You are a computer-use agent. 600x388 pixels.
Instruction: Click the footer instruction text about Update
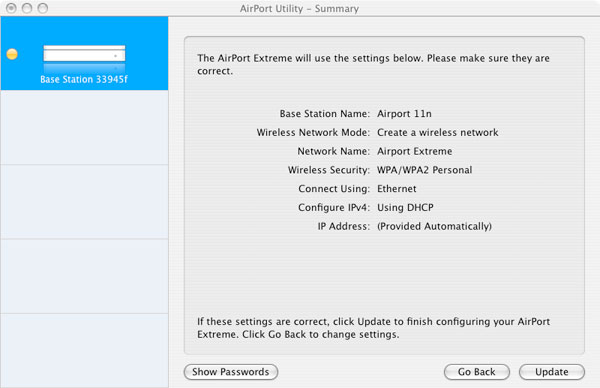(373, 328)
